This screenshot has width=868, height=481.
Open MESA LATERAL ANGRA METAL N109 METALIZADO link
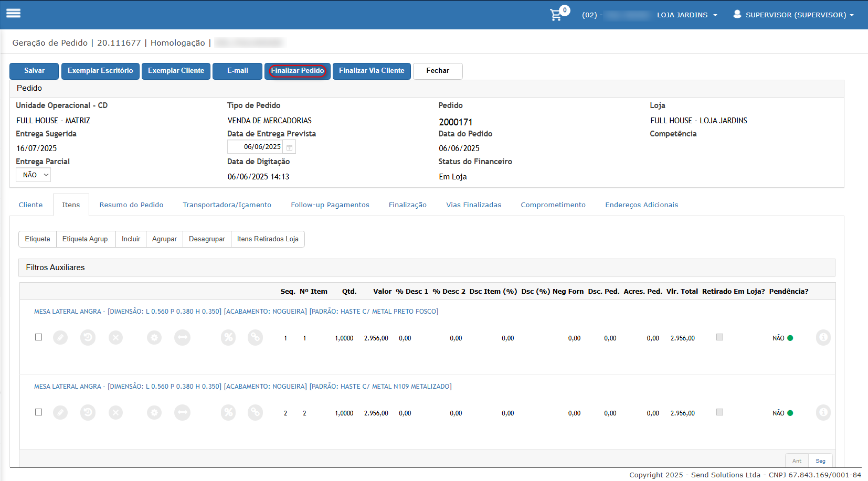(242, 387)
